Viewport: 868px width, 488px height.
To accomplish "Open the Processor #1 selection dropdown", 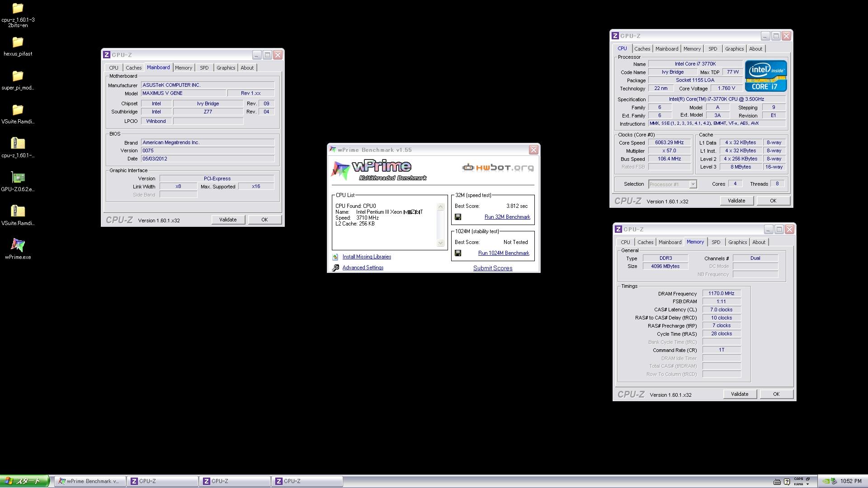I will (693, 184).
